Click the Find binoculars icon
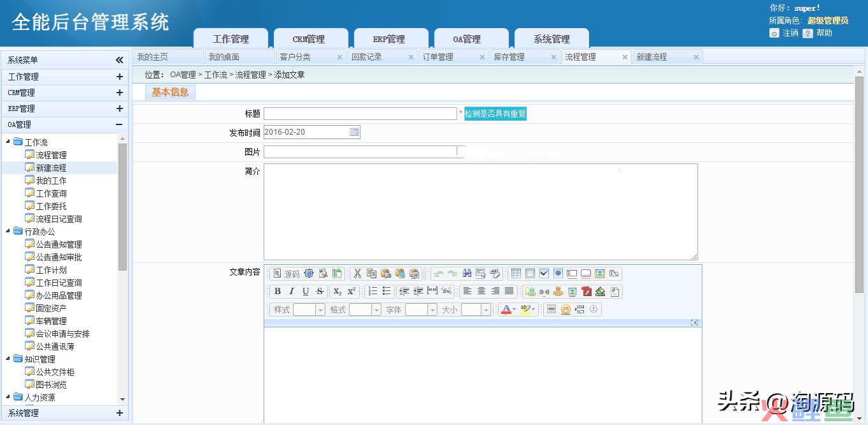Screen dimensions: 868x425 [x=467, y=274]
